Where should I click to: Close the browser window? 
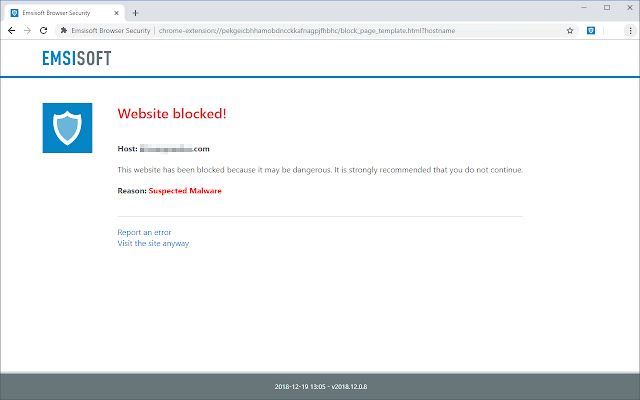tap(630, 7)
